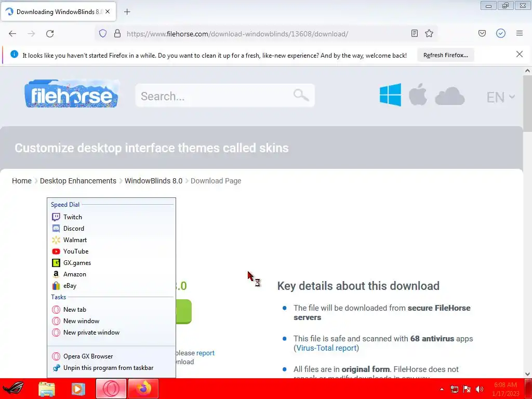Screen dimensions: 532x399
Task: Click the Opera GX taskbar button
Action: 111,389
